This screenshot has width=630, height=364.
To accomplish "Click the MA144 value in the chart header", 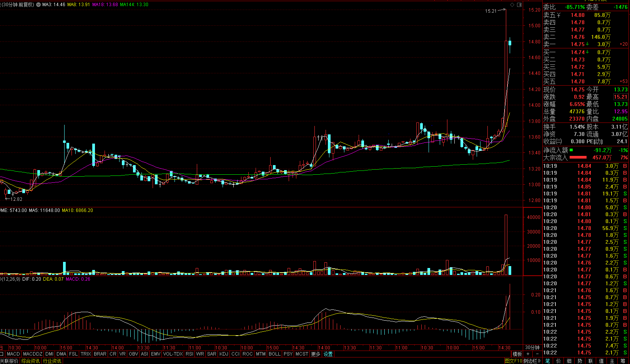I will [x=134, y=5].
